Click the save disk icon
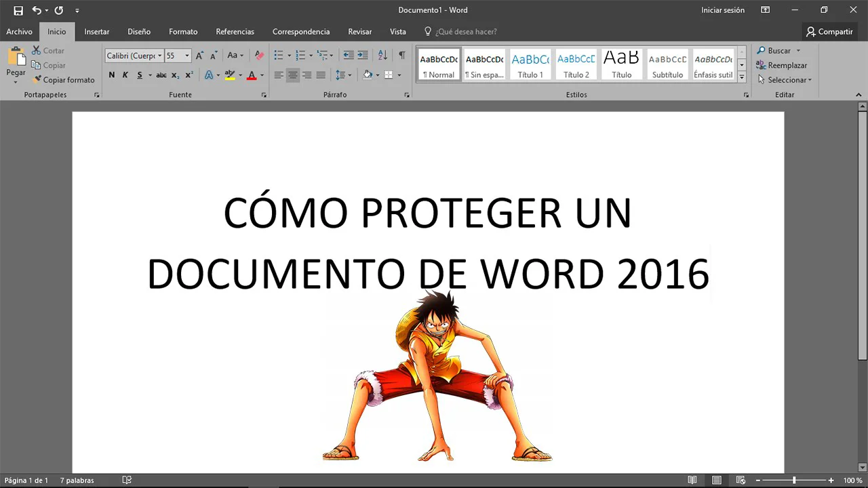This screenshot has height=488, width=868. pos(18,10)
